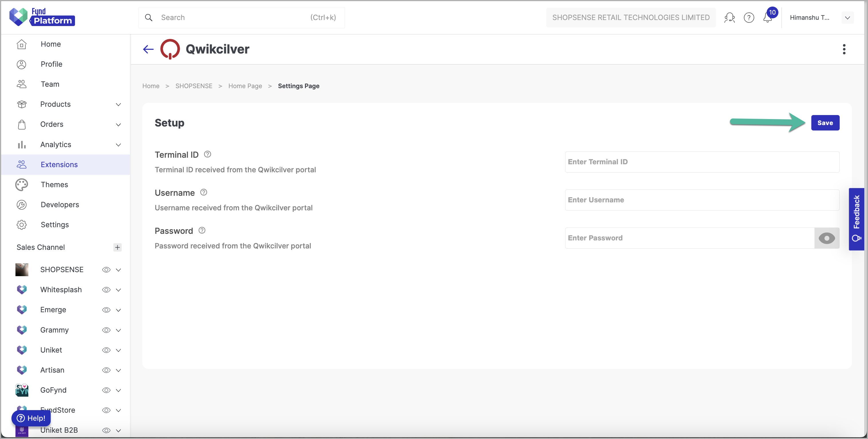This screenshot has width=868, height=439.
Task: Toggle the SHOPSENSE channel eye icon
Action: (x=106, y=270)
